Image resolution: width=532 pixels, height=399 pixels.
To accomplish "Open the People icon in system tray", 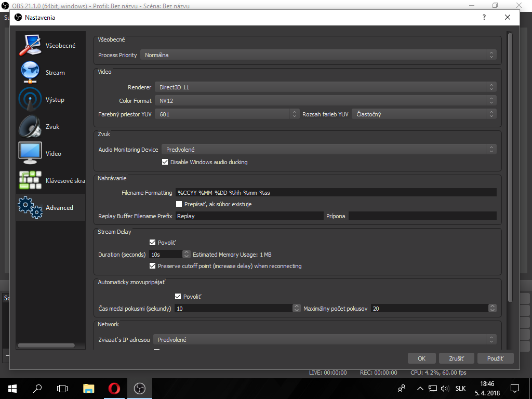I will pyautogui.click(x=402, y=389).
